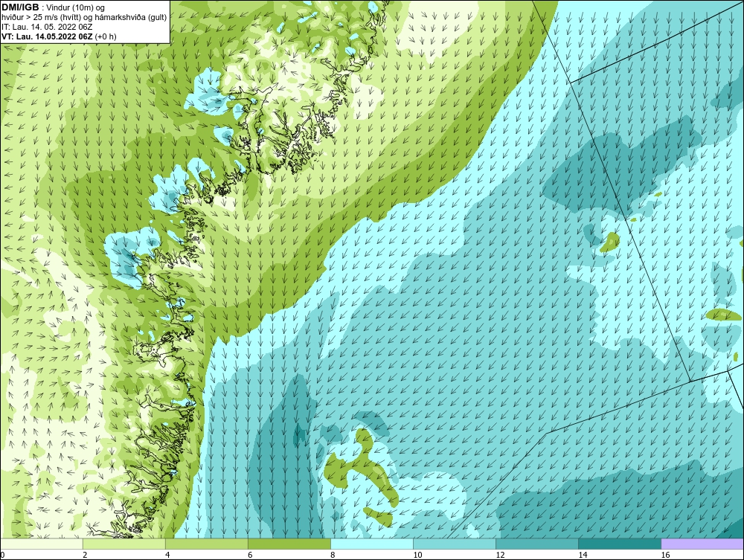The height and width of the screenshot is (560, 744).
Task: Click the 'Vindur (10m) og' label
Action: click(x=77, y=7)
